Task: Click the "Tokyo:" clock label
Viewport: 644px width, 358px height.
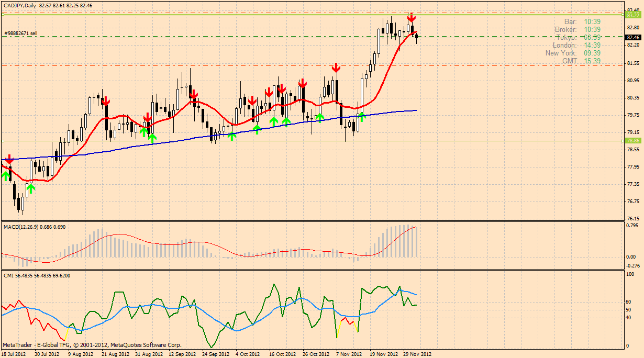Action: pos(566,38)
